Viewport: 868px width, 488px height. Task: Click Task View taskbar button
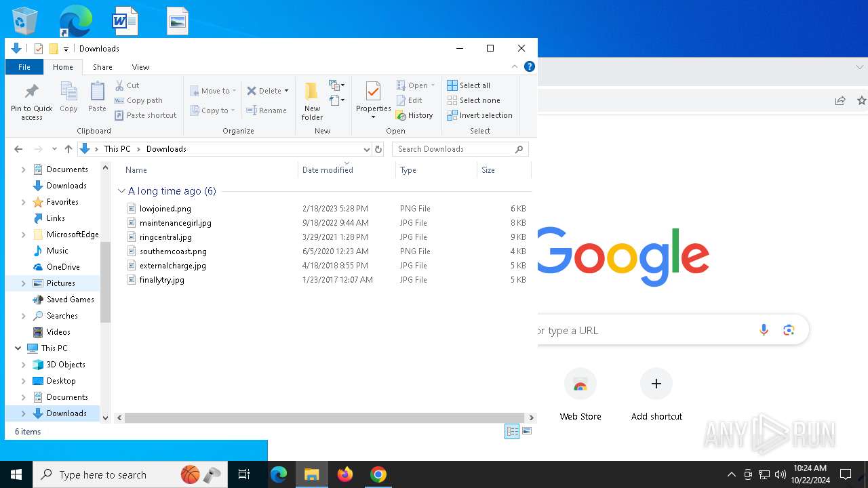click(x=244, y=474)
